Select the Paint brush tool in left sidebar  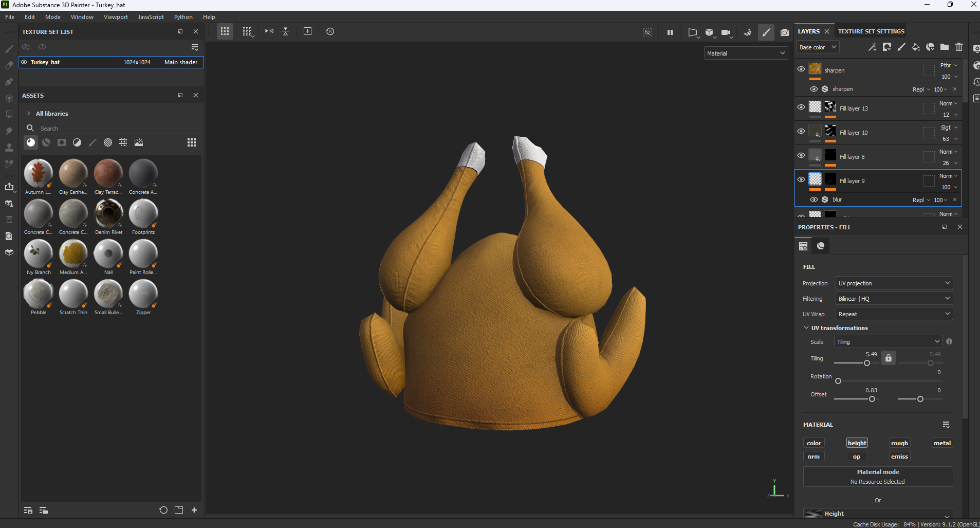pyautogui.click(x=9, y=49)
